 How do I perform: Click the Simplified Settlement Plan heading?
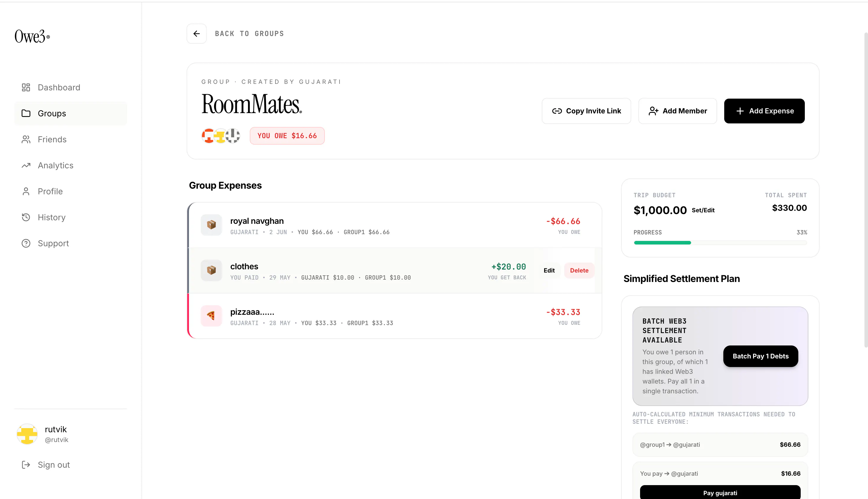click(682, 279)
